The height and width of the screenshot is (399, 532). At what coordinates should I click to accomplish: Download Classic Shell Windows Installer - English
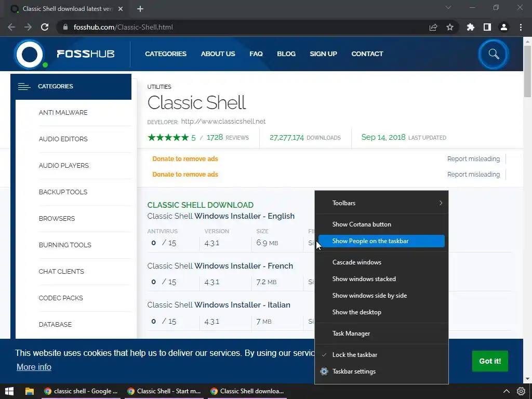221,216
